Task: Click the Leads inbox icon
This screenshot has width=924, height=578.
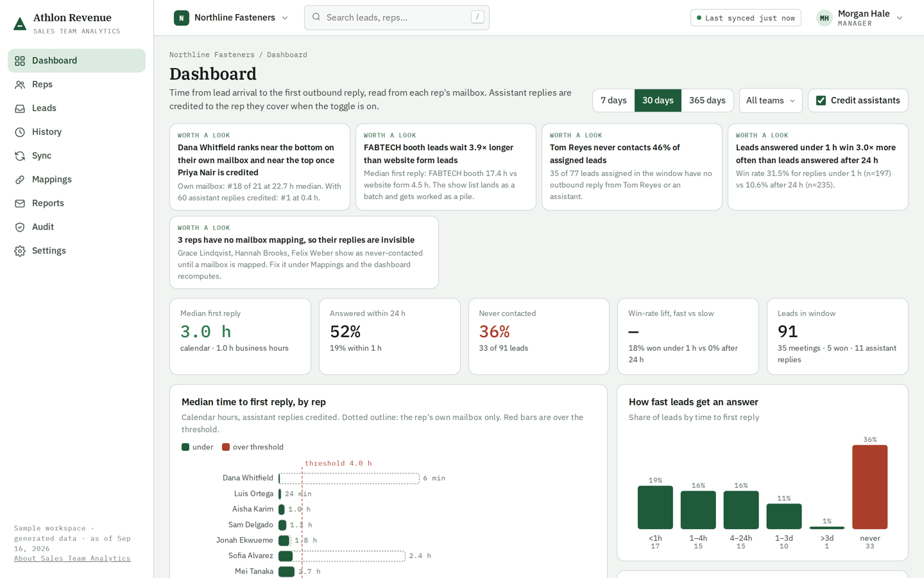Action: [20, 109]
